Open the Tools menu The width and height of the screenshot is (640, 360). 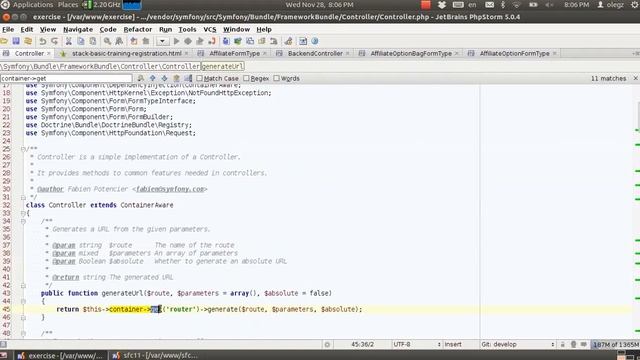(187, 29)
